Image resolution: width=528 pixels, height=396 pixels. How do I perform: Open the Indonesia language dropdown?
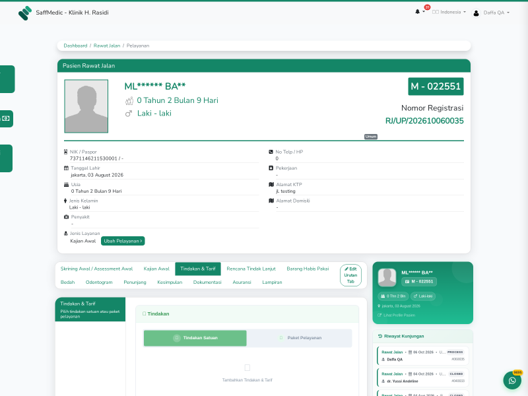[x=449, y=12]
